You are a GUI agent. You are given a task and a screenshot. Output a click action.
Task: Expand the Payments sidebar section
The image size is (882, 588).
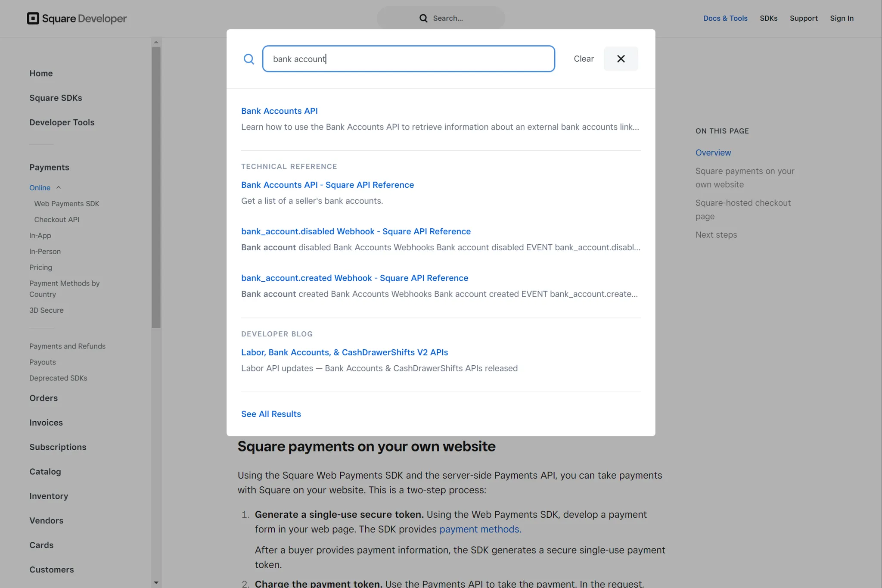coord(49,167)
